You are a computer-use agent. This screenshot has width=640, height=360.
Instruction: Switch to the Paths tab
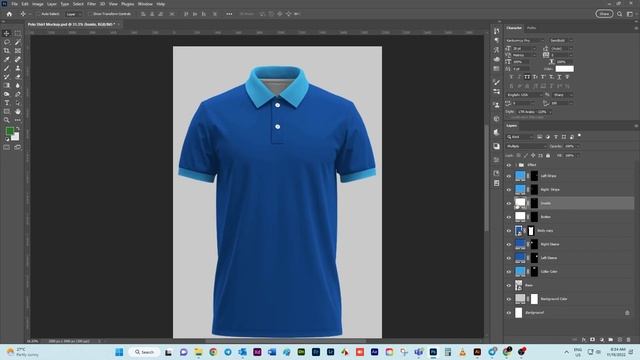tap(531, 28)
